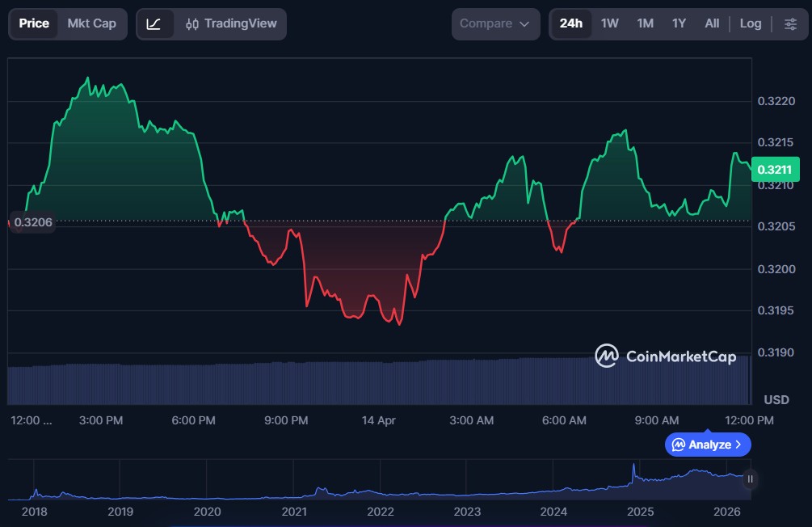This screenshot has height=527, width=812.
Task: Switch to the 1W time range
Action: click(609, 24)
